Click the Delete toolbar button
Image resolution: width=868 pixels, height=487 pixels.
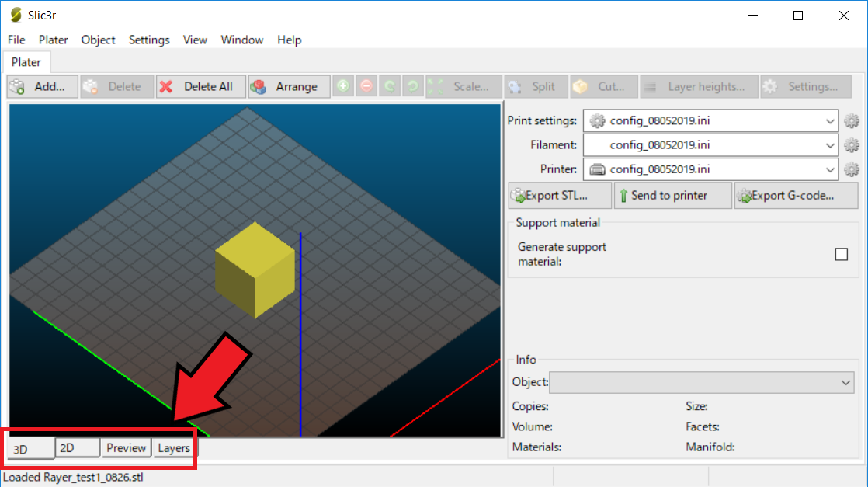click(116, 86)
